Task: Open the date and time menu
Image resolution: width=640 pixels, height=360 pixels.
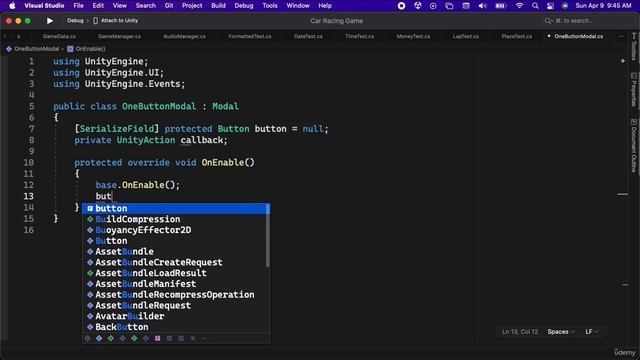Action: coord(603,6)
